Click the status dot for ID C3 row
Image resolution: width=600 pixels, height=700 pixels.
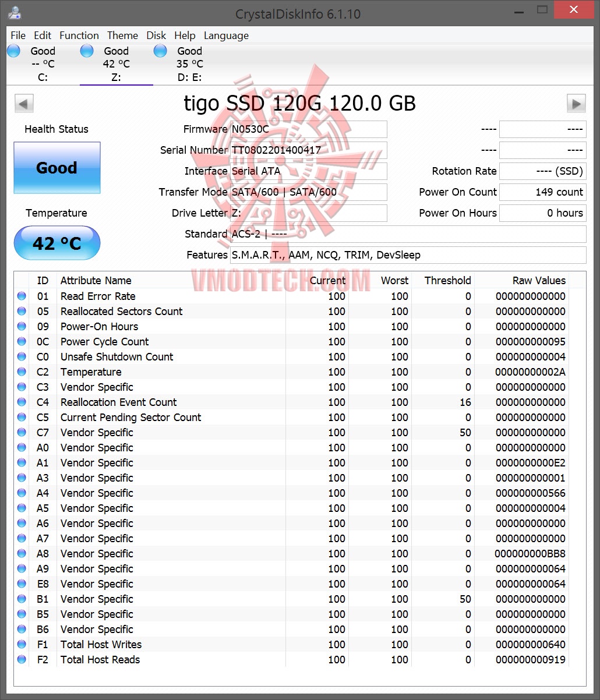[x=22, y=387]
